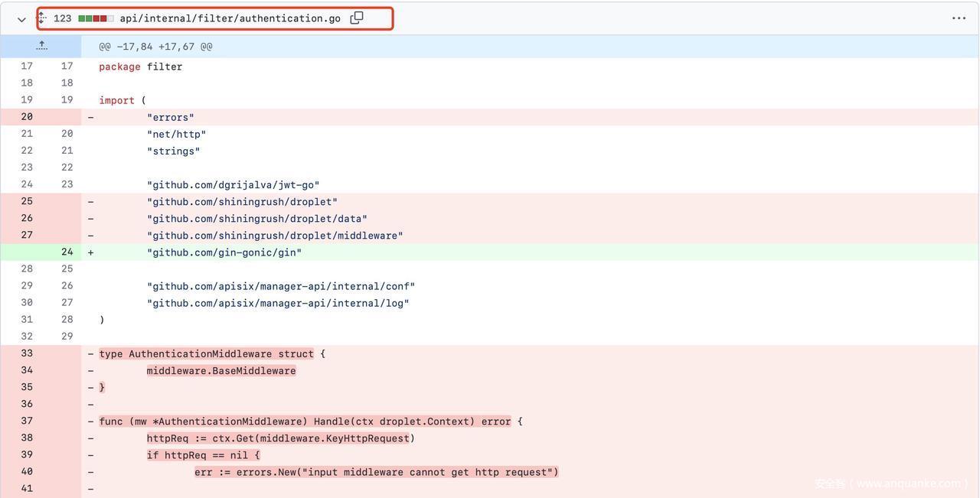Expand all lines of the file diff
This screenshot has width=980, height=498.
(x=41, y=18)
